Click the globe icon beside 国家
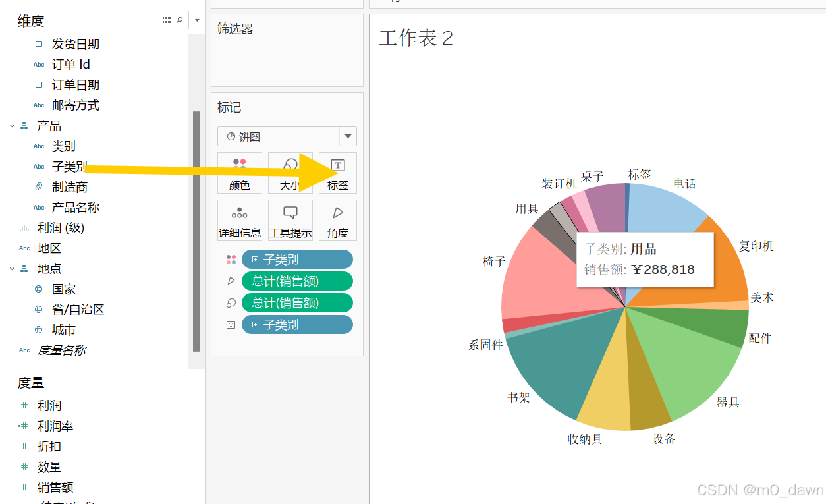This screenshot has width=826, height=504. coord(39,289)
